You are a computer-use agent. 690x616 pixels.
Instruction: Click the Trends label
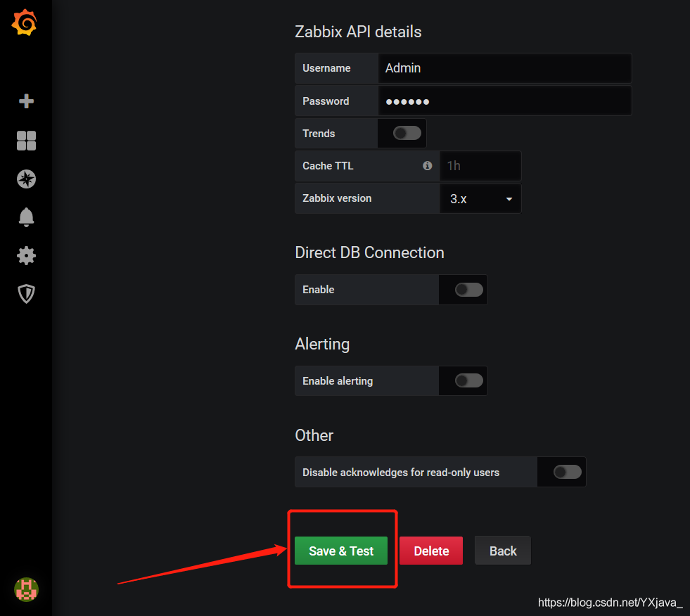pos(319,134)
